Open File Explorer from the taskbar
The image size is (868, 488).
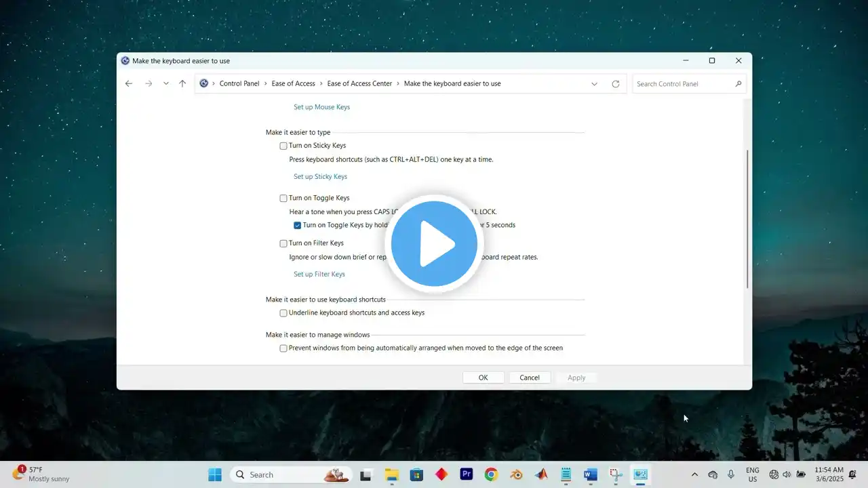click(x=391, y=474)
